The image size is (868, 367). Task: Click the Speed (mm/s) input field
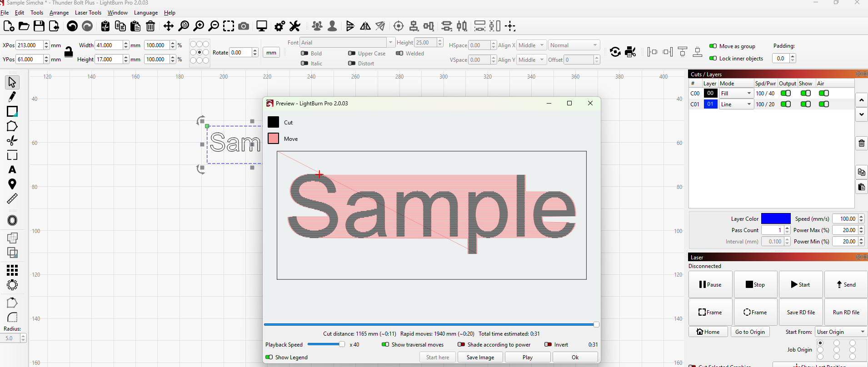[845, 219]
